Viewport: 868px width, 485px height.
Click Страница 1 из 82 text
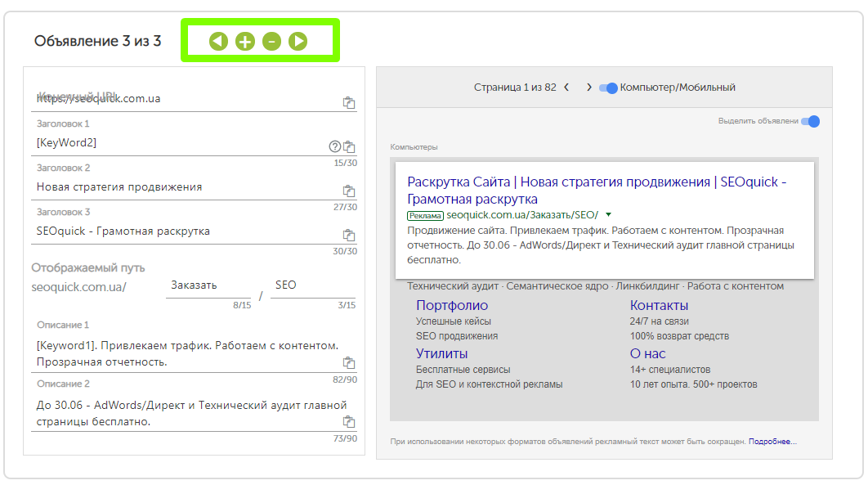(515, 87)
